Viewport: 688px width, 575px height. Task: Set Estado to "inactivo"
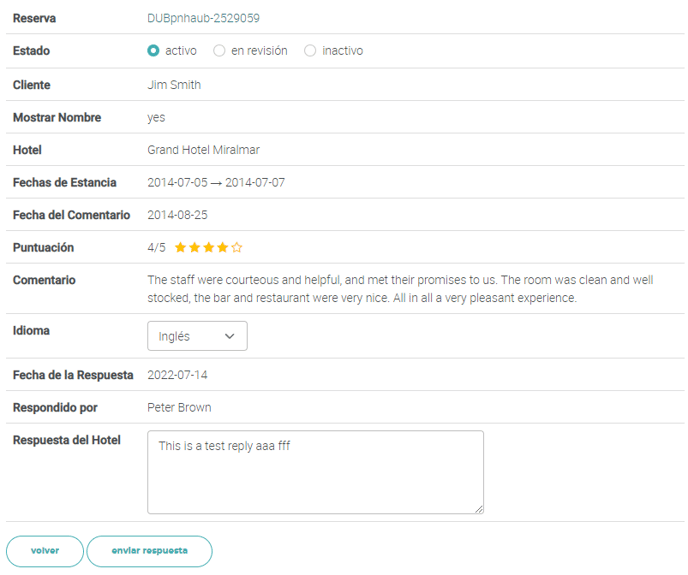[x=310, y=51]
